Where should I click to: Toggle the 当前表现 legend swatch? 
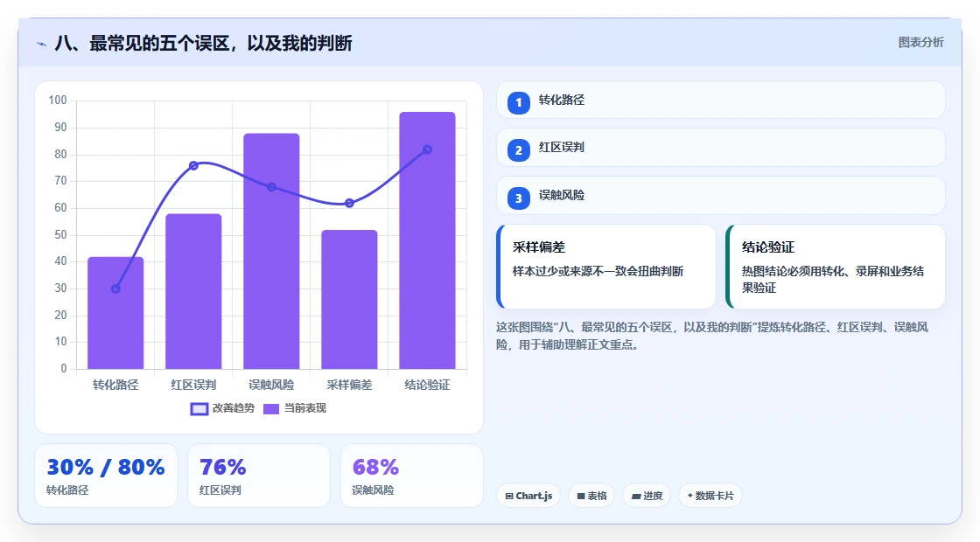[x=270, y=408]
